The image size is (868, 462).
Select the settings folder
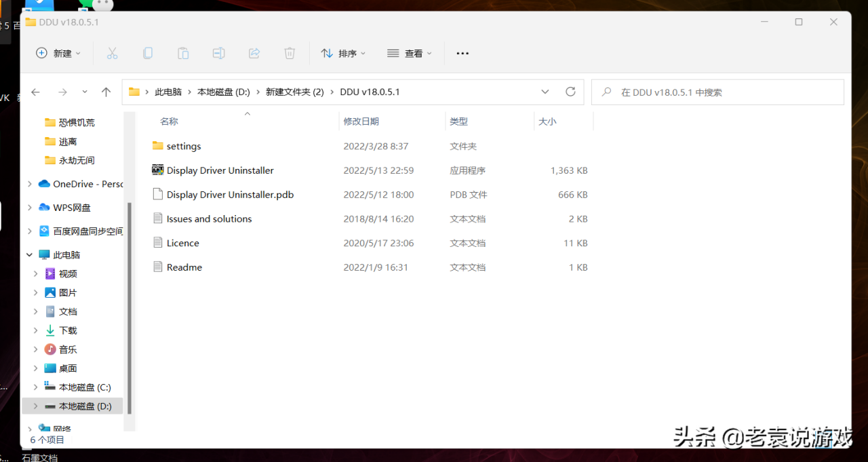click(x=184, y=147)
